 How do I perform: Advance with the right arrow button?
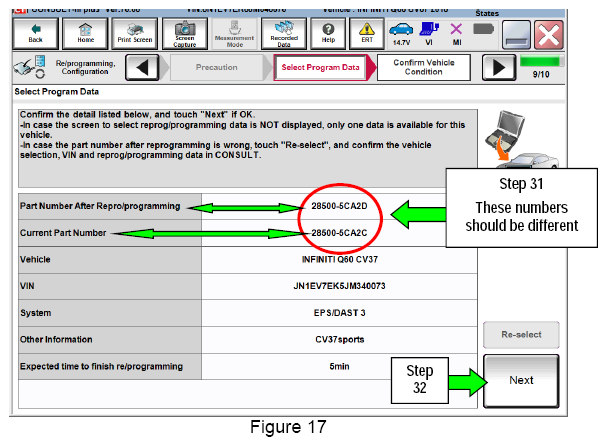pos(499,68)
